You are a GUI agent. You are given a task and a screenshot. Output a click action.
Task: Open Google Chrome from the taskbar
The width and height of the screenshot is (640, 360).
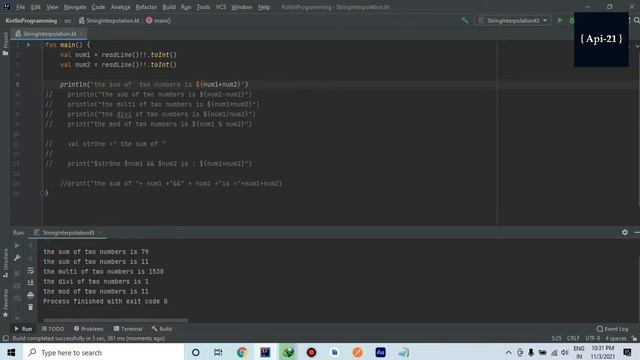242,352
